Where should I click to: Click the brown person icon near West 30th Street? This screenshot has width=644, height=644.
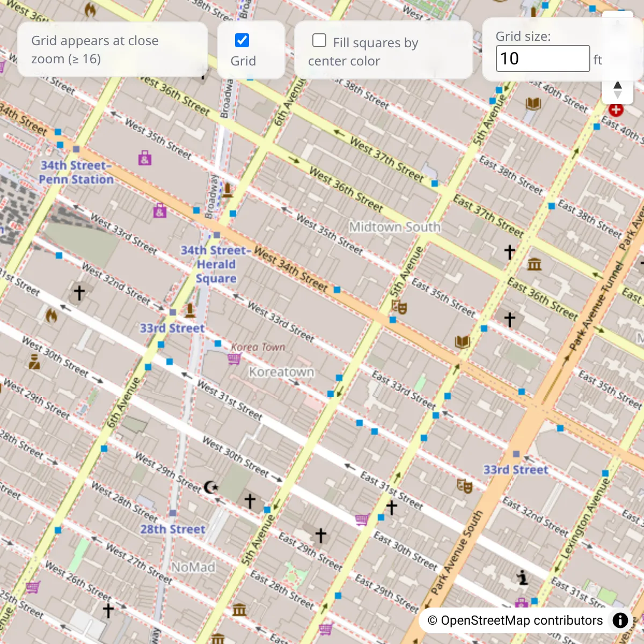click(x=34, y=362)
